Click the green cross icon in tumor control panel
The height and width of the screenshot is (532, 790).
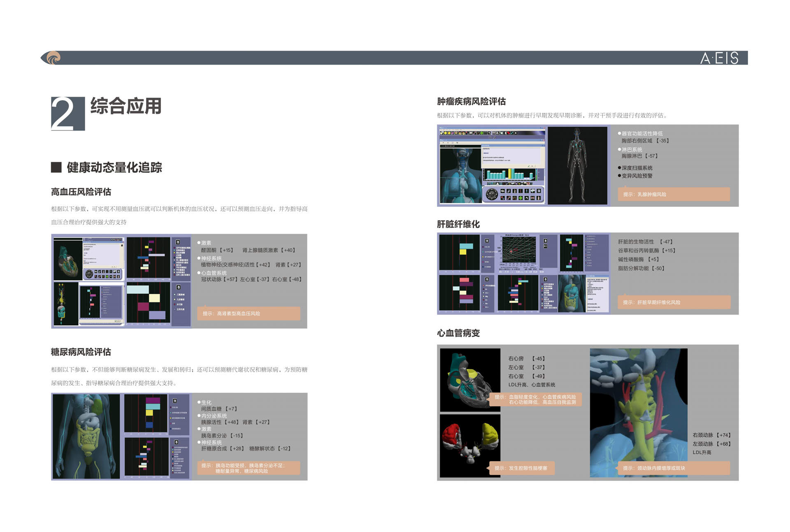click(520, 198)
